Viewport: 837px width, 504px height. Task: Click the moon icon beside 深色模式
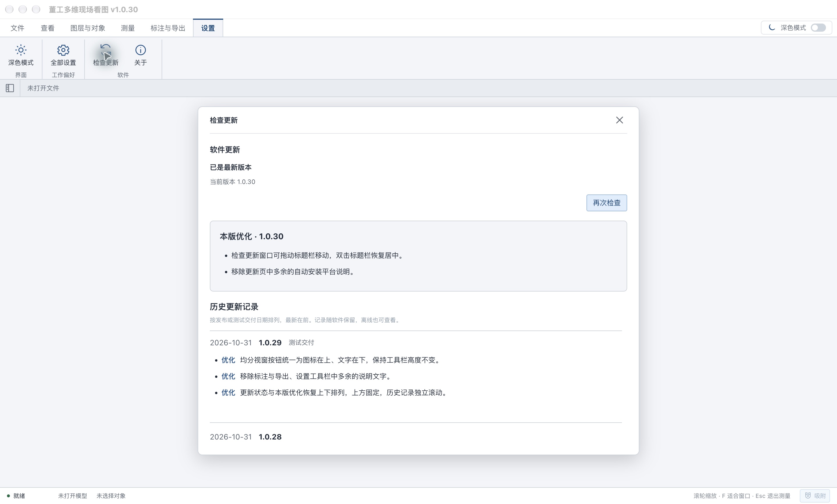click(772, 28)
